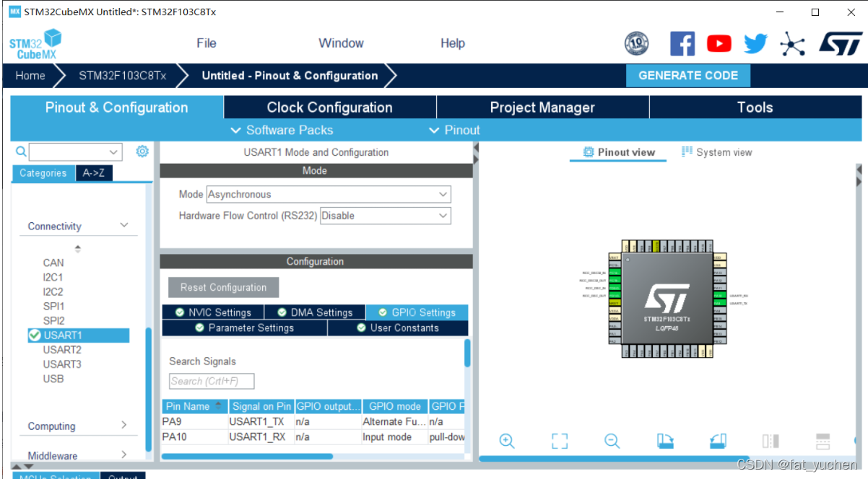Click the horizontal split view icon
Viewport: 868px width, 479px height.
[x=823, y=441]
